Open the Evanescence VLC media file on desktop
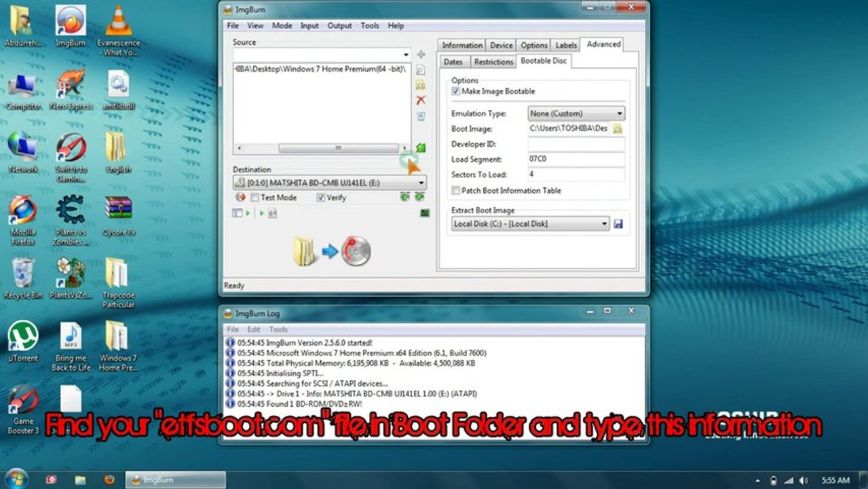This screenshot has height=489, width=868. pyautogui.click(x=119, y=31)
